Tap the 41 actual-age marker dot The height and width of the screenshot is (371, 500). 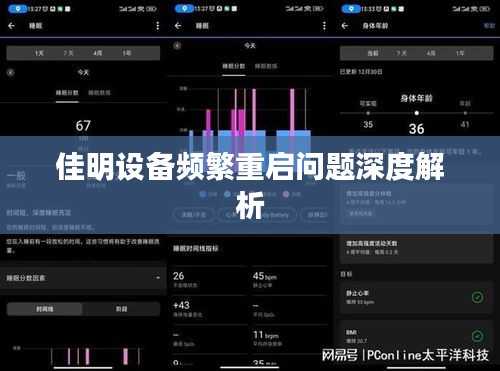465,113
